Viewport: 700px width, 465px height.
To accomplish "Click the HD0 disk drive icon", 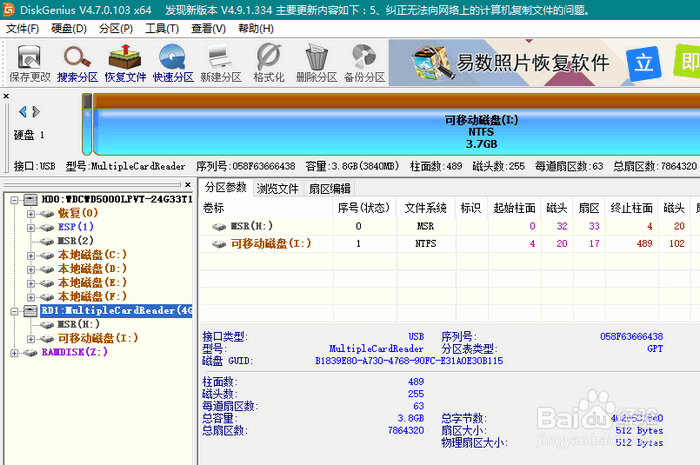I will pyautogui.click(x=30, y=199).
